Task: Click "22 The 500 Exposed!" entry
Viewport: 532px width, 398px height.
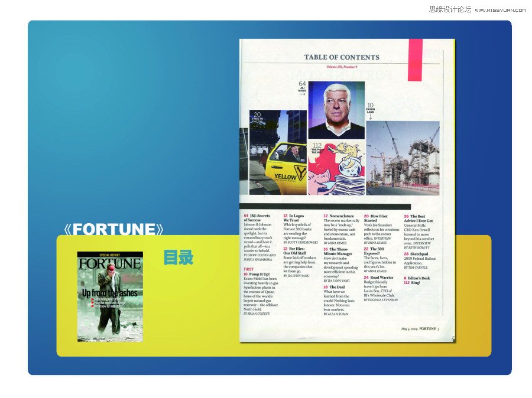Action: pos(374,251)
